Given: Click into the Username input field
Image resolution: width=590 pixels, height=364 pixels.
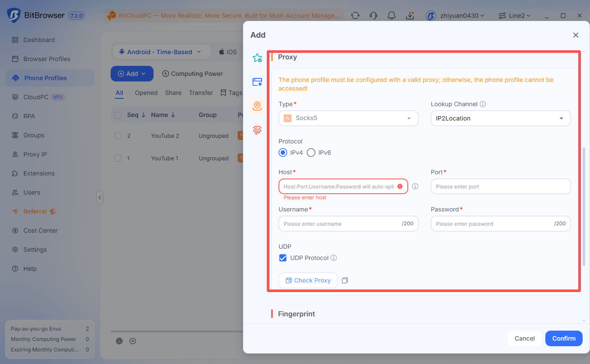Looking at the screenshot, I should (348, 224).
